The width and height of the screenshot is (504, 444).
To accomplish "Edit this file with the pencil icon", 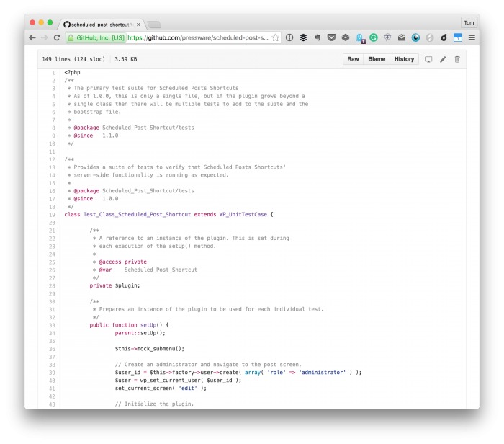I will (x=443, y=59).
